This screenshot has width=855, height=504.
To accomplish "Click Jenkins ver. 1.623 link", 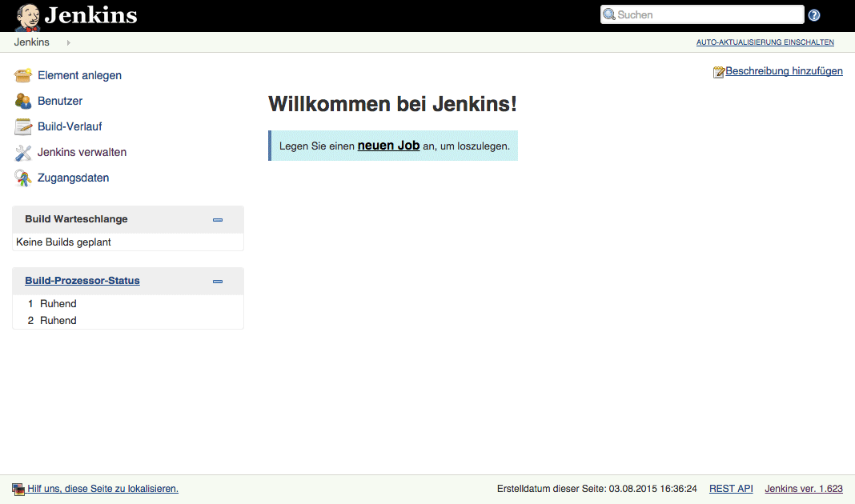I will pos(804,489).
